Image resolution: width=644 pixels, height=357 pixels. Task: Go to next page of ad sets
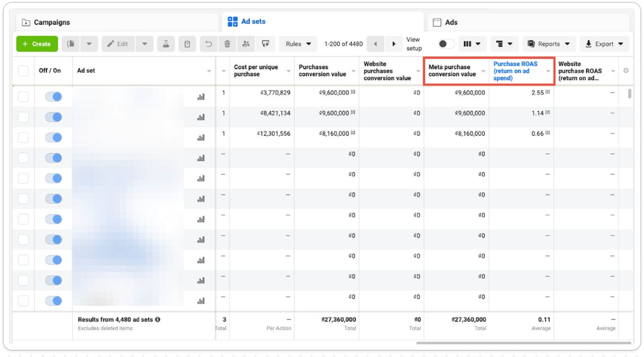(394, 44)
